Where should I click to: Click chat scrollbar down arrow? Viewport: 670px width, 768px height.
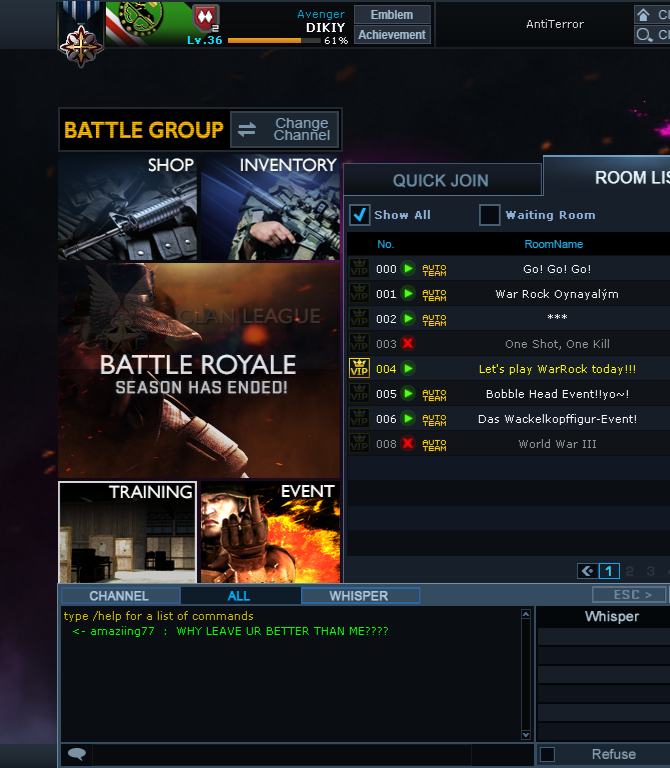tap(526, 735)
